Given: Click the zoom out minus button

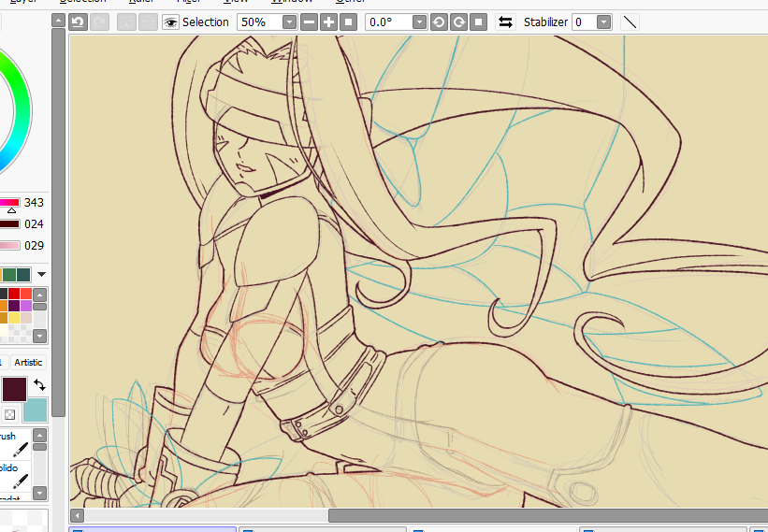Looking at the screenshot, I should pyautogui.click(x=309, y=22).
